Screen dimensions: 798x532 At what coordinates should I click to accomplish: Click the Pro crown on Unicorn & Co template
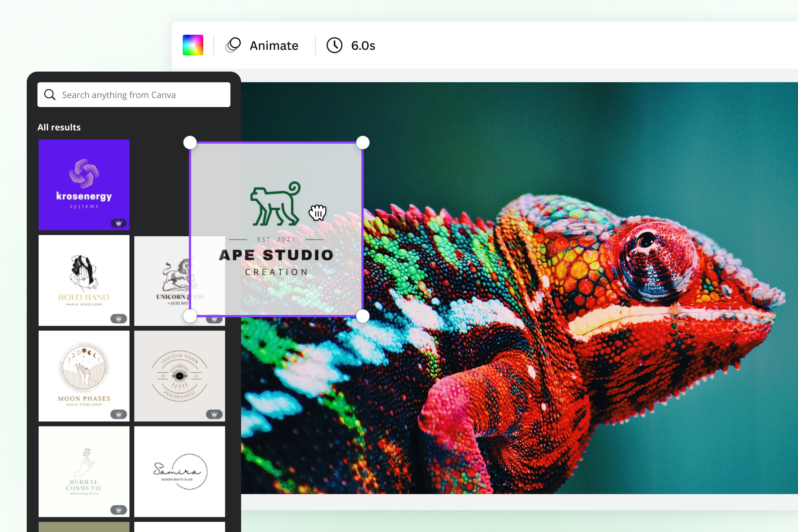tap(214, 319)
